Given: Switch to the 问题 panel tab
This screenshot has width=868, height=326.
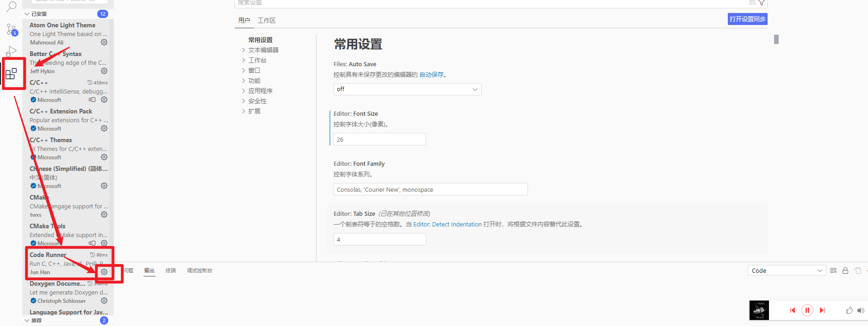Looking at the screenshot, I should pyautogui.click(x=129, y=270).
